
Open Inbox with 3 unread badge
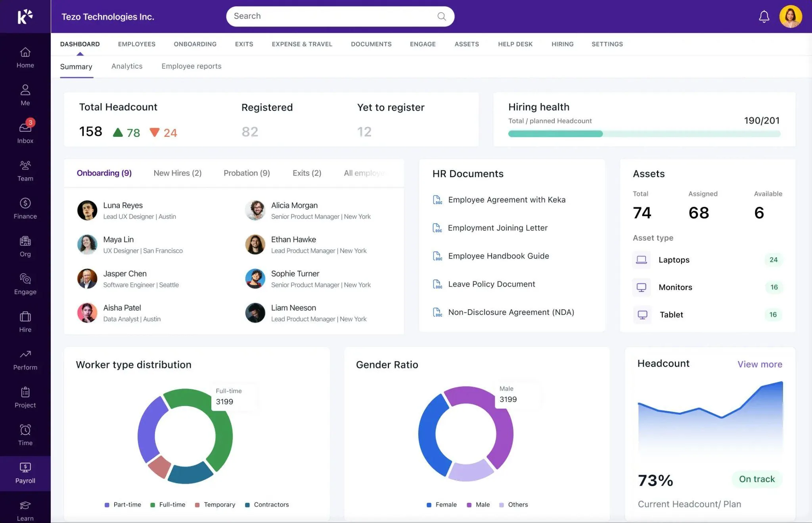pyautogui.click(x=25, y=131)
